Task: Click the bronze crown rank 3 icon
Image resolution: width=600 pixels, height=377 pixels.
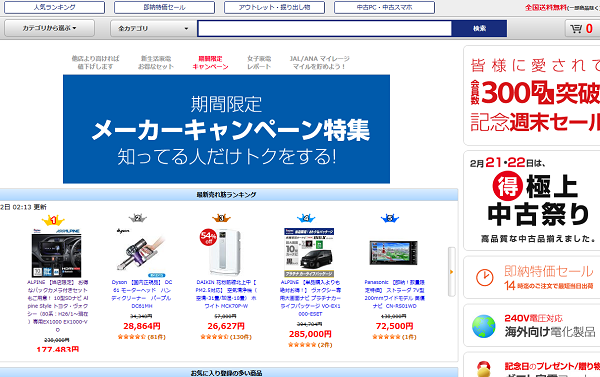Action: coord(221,218)
